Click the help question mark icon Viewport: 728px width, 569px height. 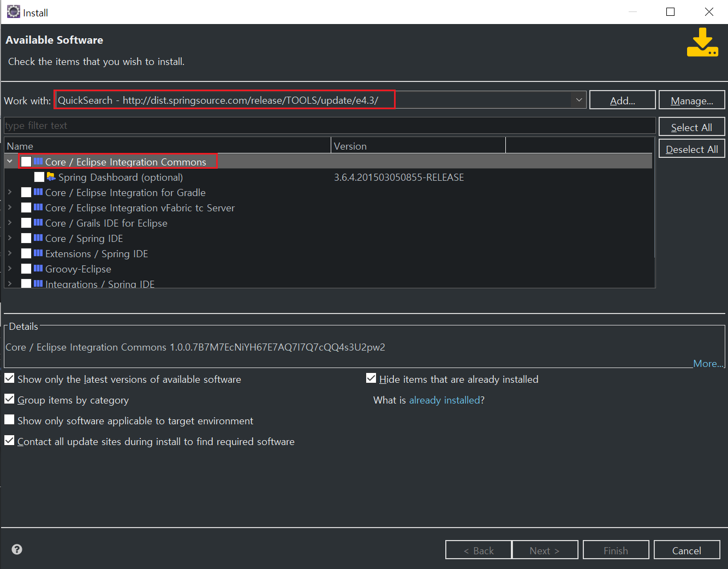pos(17,549)
